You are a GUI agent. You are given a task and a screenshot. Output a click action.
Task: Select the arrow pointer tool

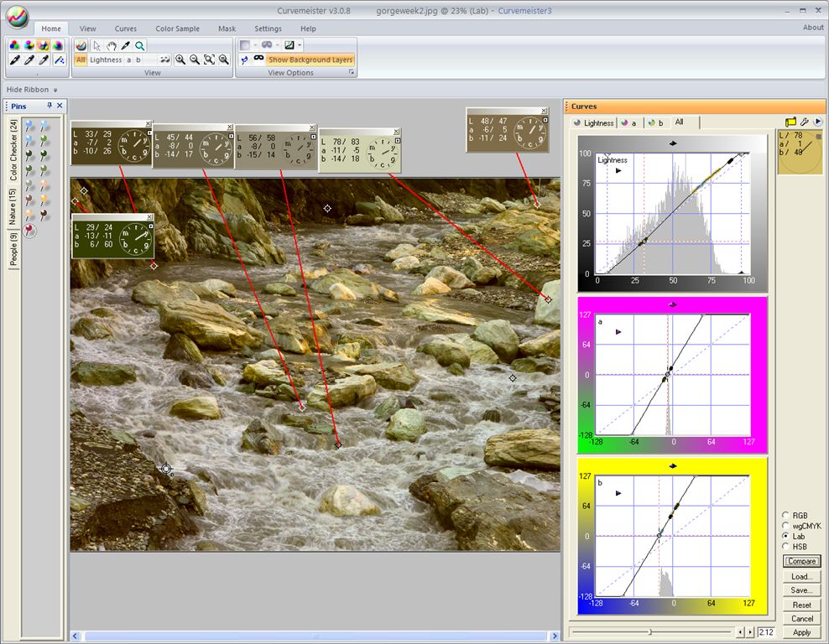pyautogui.click(x=96, y=45)
